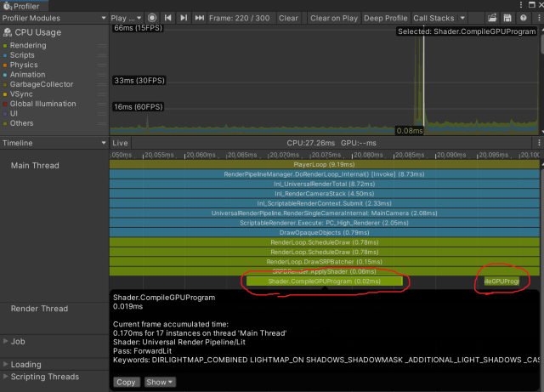Click the 16ms (60FPS) chart label
The image size is (544, 392).
[x=138, y=106]
